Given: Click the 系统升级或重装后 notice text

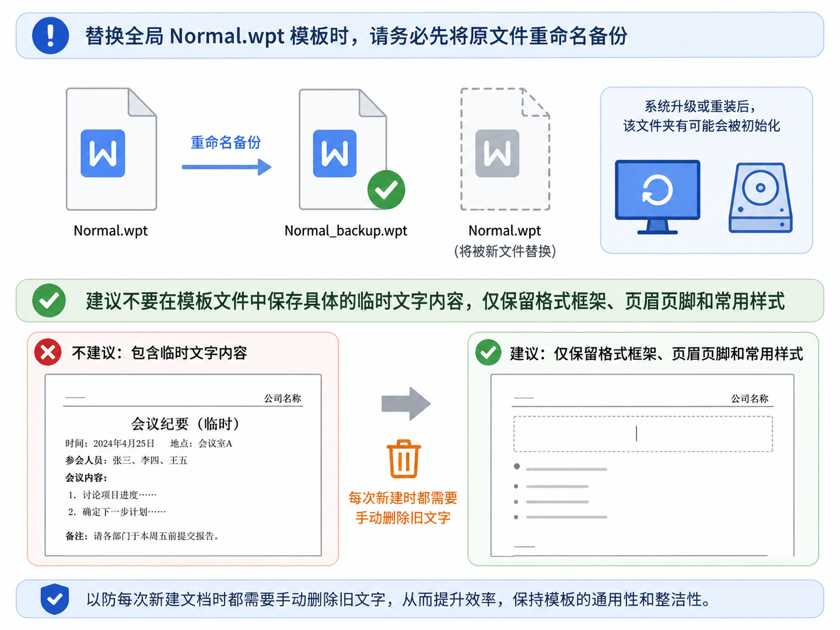Looking at the screenshot, I should point(700,106).
